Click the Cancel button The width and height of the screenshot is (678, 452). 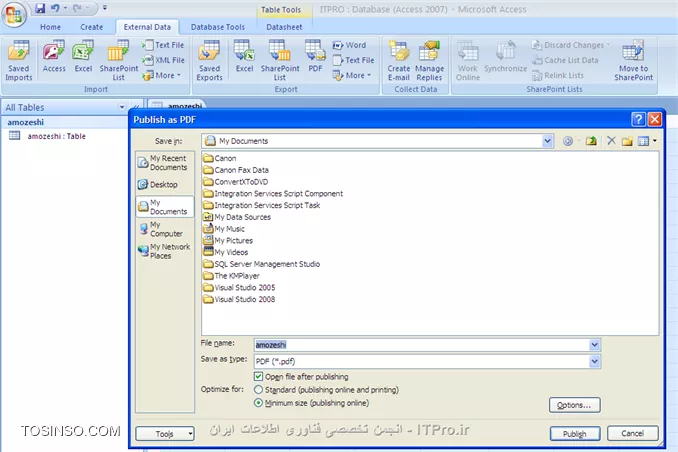click(x=633, y=433)
